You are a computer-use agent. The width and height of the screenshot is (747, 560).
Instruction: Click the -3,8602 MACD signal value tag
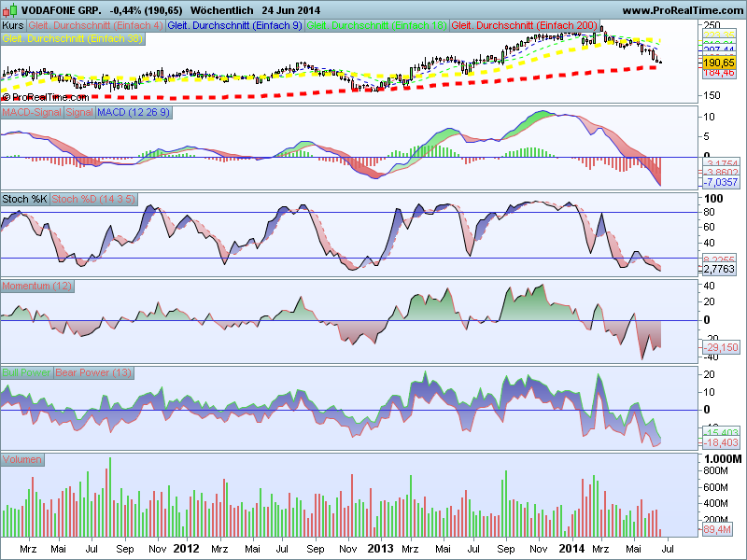721,173
